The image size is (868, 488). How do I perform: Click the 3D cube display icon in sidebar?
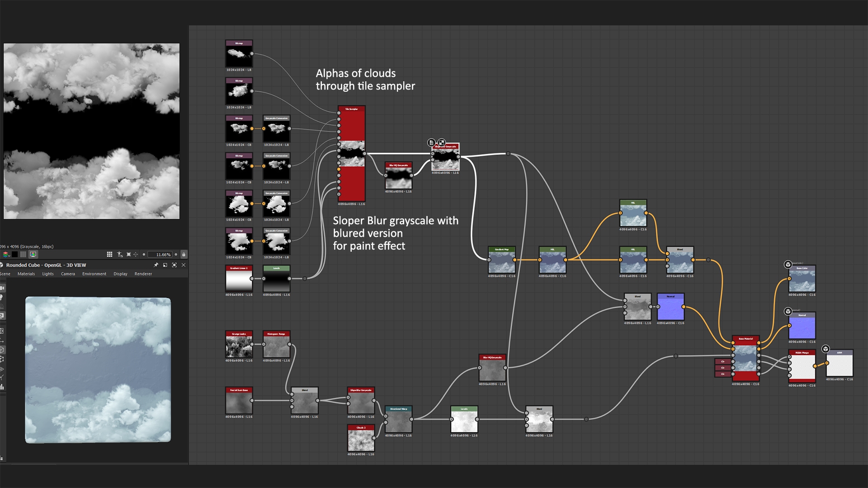tap(2, 350)
